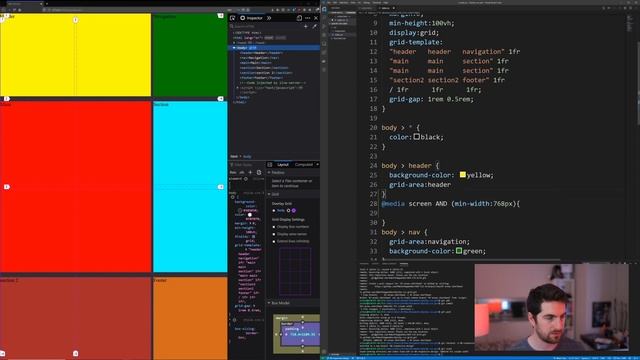Image resolution: width=640 pixels, height=360 pixels.
Task: Select the Section 2 element row in markup
Action: pos(266,73)
